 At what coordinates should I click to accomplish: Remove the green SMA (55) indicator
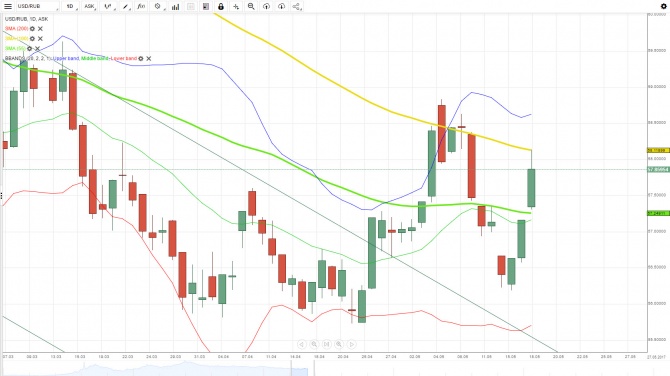coord(38,49)
